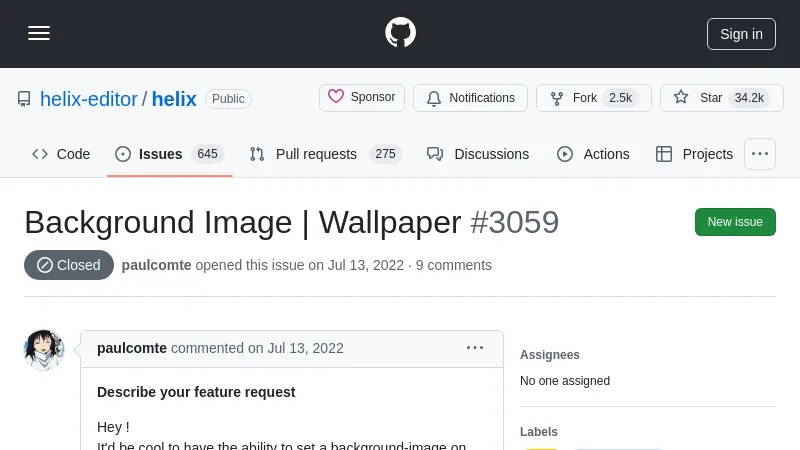Click the heart Sponsor button
The image size is (800, 450).
click(x=361, y=98)
